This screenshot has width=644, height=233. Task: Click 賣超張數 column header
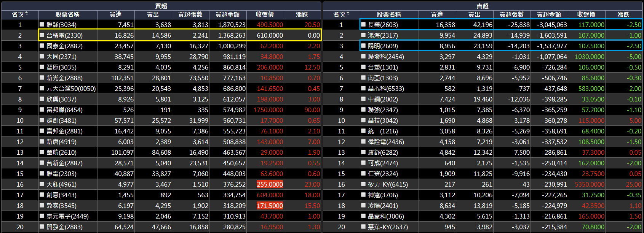(x=511, y=14)
